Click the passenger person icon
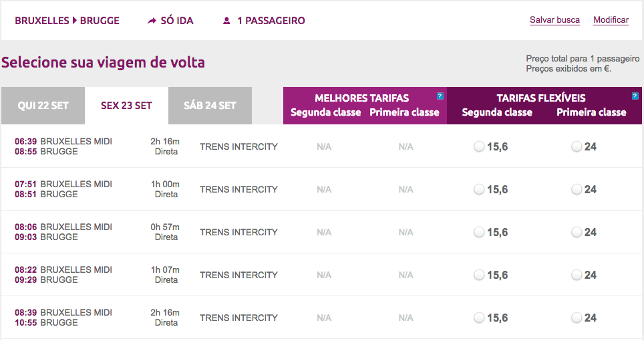Viewport: 644px width, 341px height. (226, 21)
